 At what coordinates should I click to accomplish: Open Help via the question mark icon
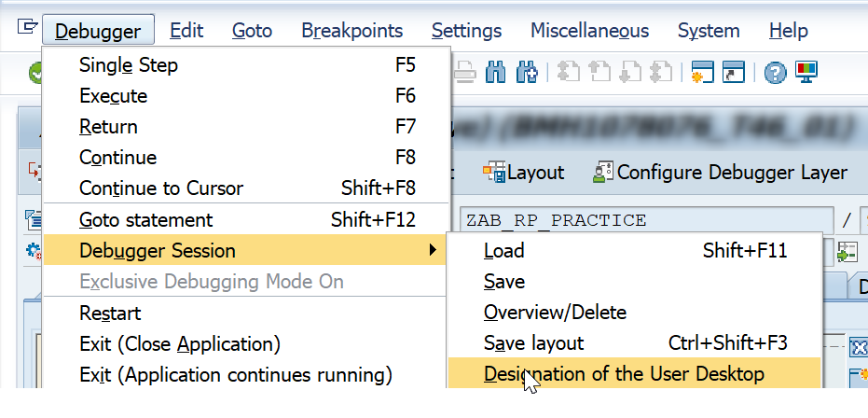tap(775, 73)
